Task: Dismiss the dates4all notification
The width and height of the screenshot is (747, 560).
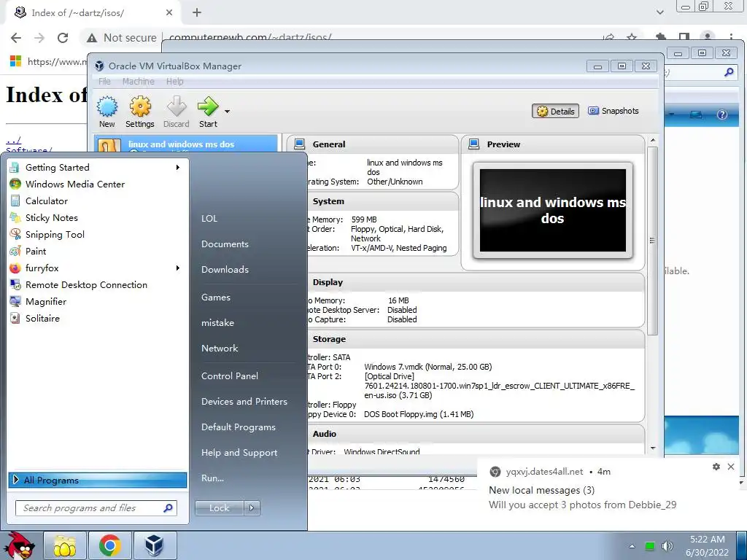Action: pyautogui.click(x=731, y=467)
